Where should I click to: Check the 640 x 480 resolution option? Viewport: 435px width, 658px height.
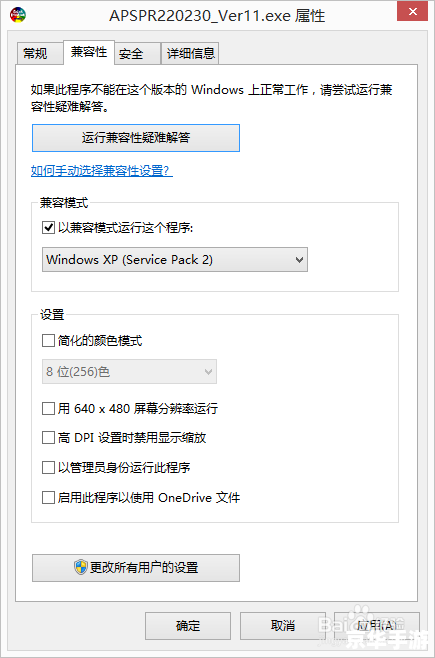click(x=48, y=408)
